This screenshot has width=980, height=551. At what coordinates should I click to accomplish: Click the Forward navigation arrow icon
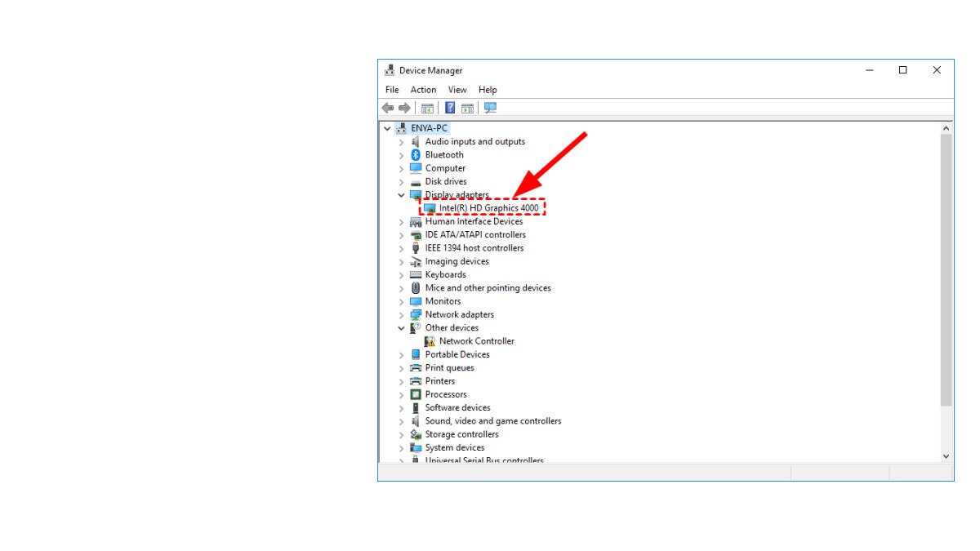(404, 107)
